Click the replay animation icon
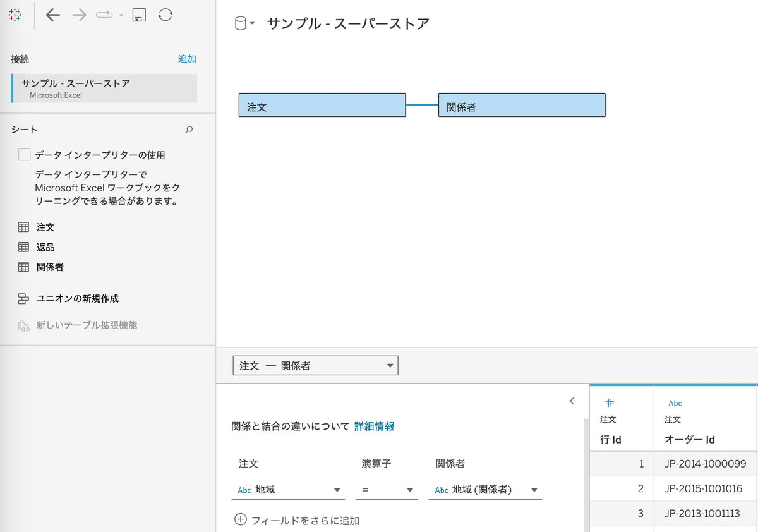 [104, 15]
